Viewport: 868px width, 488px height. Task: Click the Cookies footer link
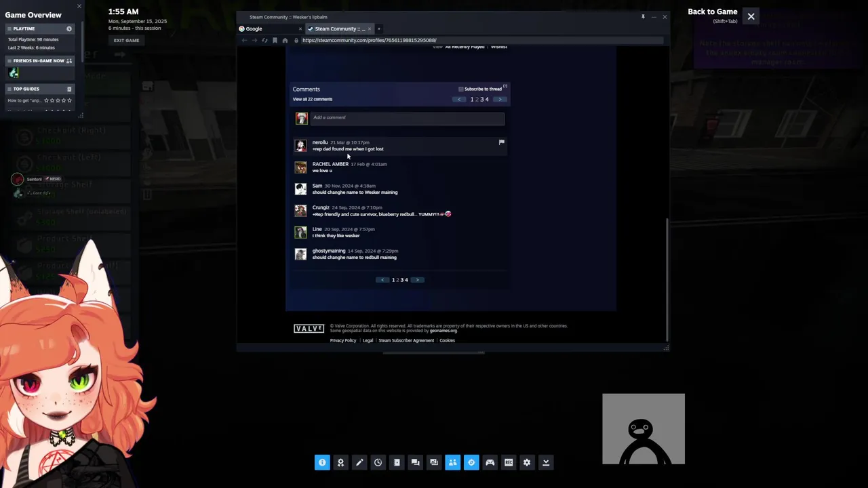(x=447, y=340)
